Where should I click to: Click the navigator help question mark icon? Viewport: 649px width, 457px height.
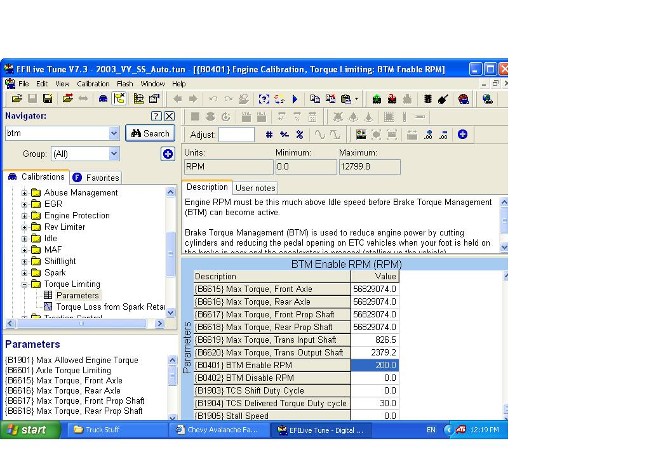pos(156,116)
